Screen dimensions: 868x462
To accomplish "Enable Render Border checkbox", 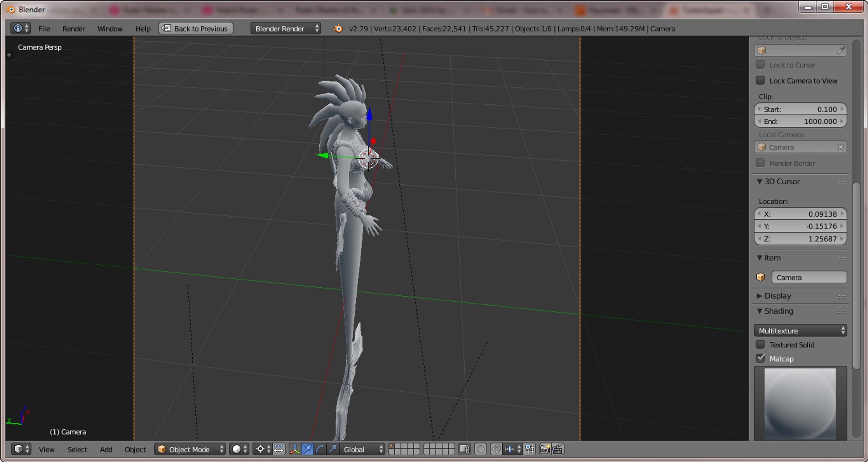I will point(760,163).
